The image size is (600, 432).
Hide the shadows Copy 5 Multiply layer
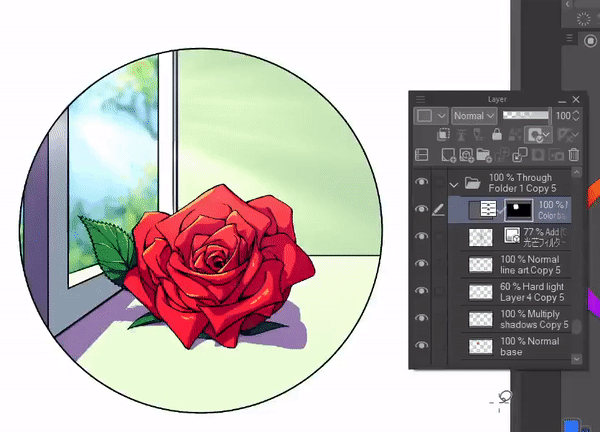(421, 320)
